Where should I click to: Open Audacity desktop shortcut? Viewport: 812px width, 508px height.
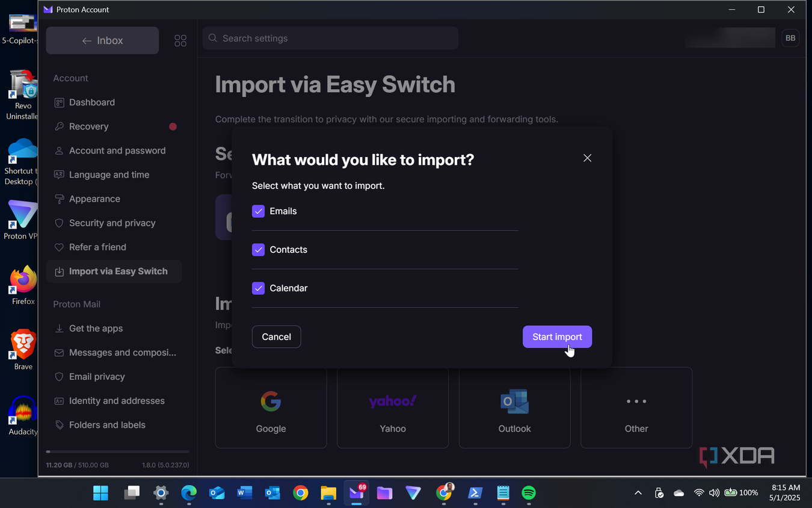click(x=23, y=415)
